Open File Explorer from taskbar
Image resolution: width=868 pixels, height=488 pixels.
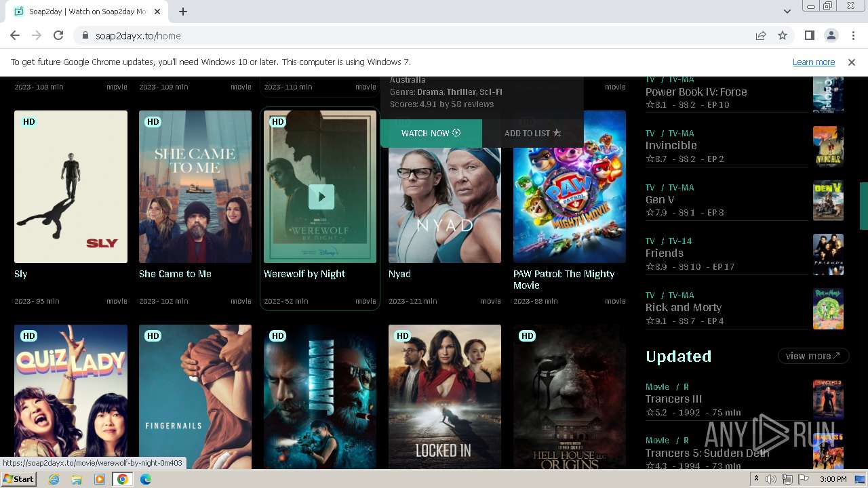pos(77,479)
